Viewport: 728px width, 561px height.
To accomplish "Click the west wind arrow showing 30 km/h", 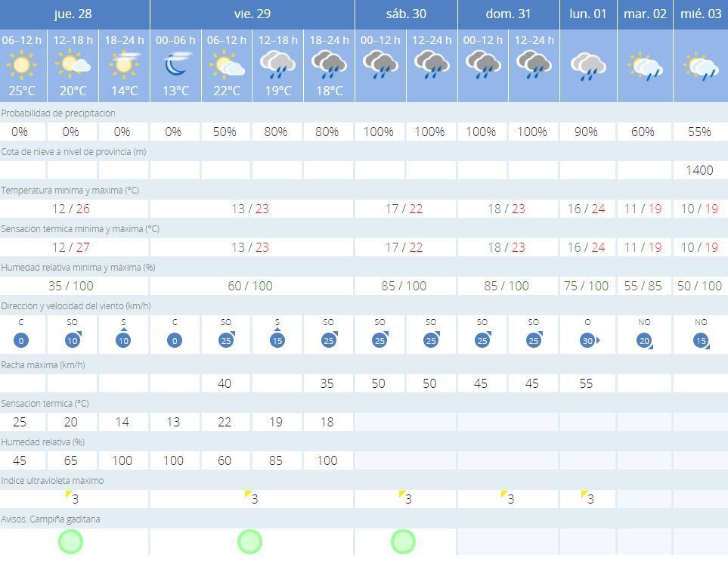I will [x=587, y=340].
